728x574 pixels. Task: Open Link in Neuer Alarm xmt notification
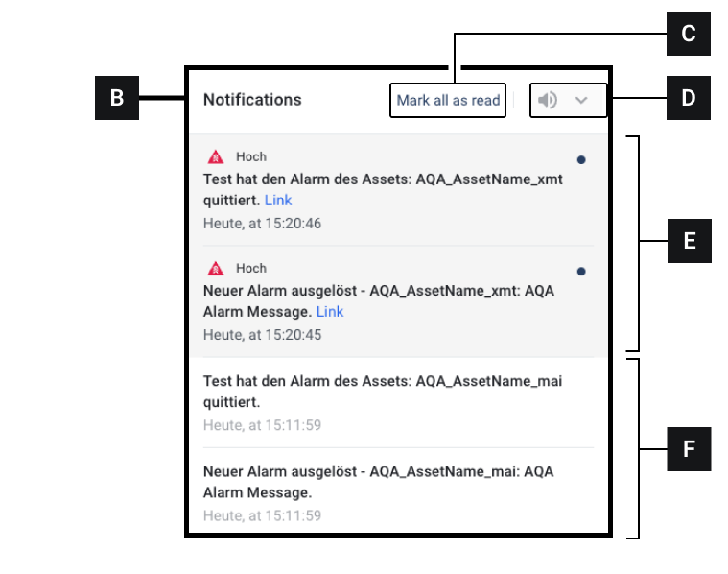(x=330, y=311)
